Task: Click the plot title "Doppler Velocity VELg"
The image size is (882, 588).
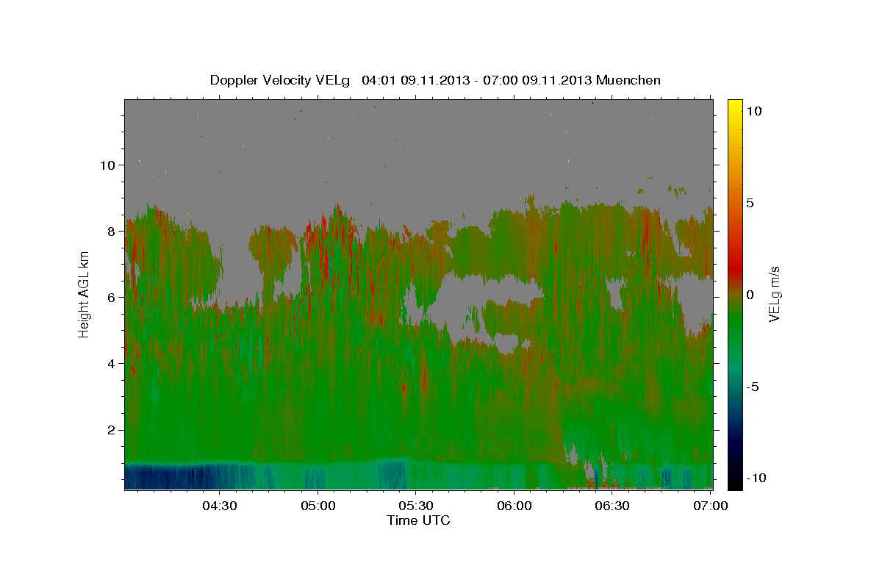Action: 281,80
